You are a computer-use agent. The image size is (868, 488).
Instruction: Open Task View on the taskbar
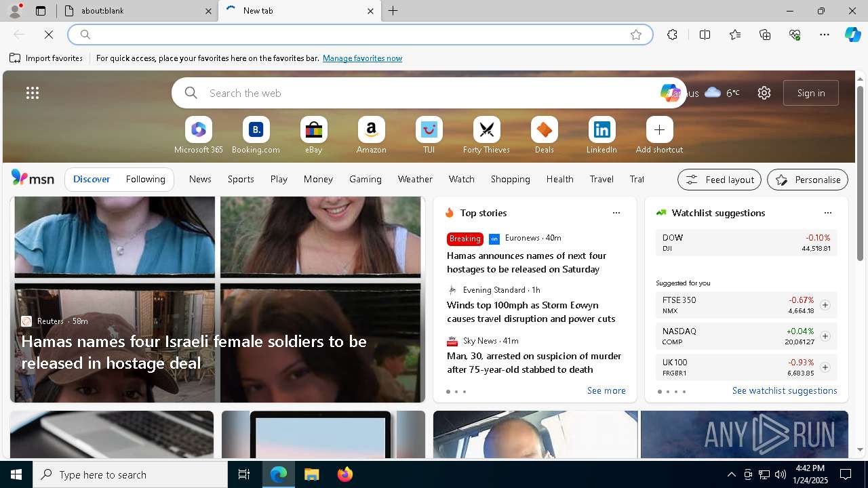[x=244, y=474]
